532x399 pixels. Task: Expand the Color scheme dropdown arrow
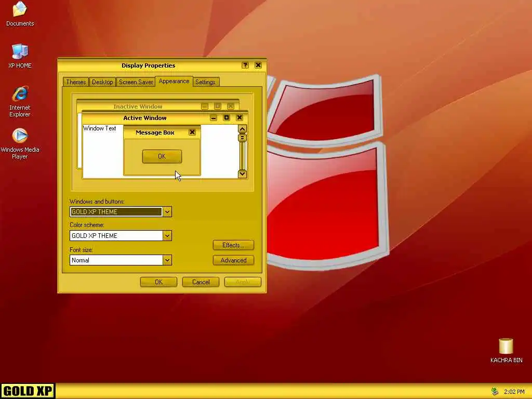167,235
